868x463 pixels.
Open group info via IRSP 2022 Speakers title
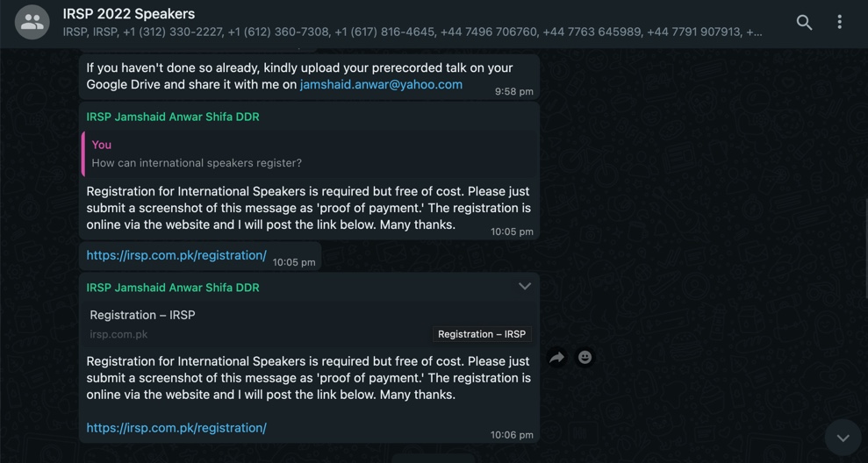tap(129, 14)
